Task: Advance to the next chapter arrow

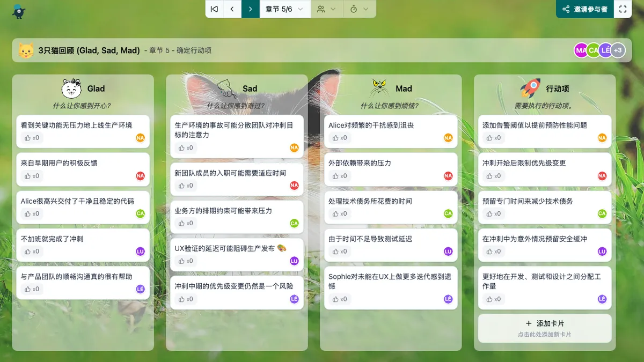Action: [250, 9]
